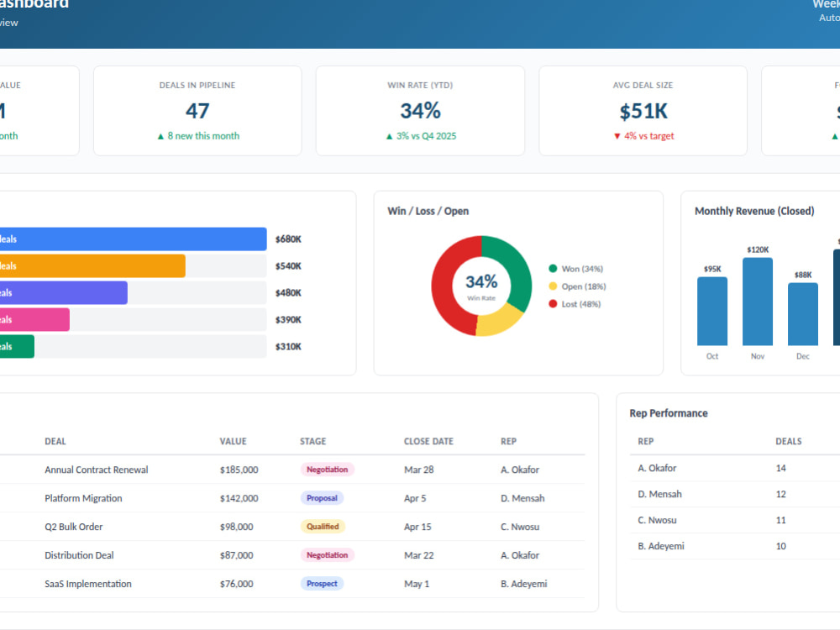Image resolution: width=840 pixels, height=630 pixels.
Task: Click the Win / Loss / Open chart title
Action: click(428, 211)
